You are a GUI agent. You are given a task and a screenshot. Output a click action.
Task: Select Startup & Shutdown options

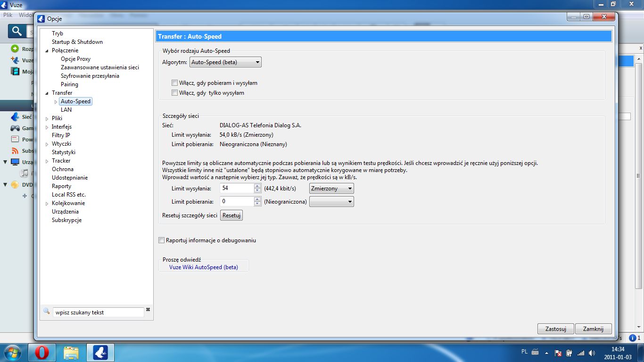(x=77, y=42)
